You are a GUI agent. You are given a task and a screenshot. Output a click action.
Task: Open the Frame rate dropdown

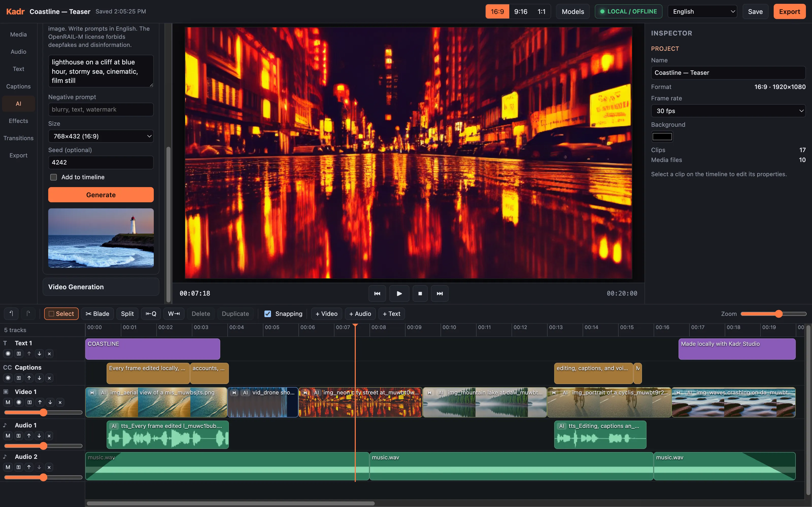728,111
